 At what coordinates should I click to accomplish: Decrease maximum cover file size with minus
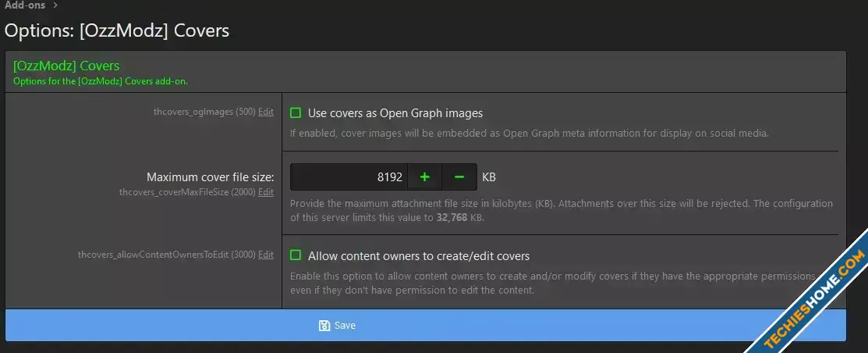pyautogui.click(x=459, y=176)
